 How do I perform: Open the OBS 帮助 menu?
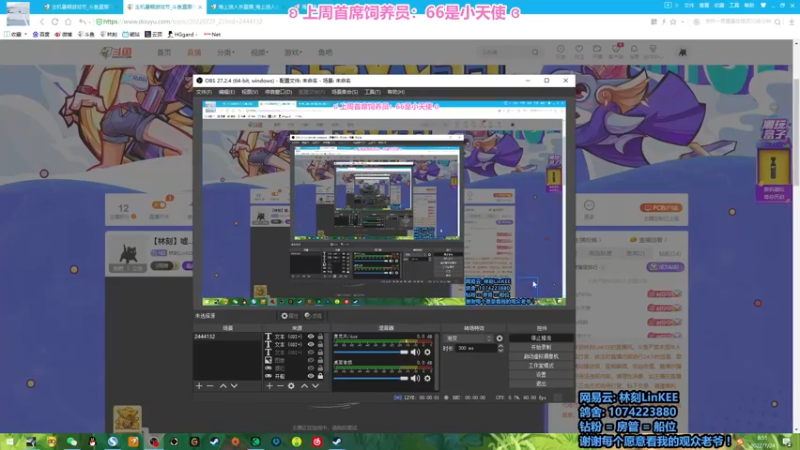tap(396, 92)
